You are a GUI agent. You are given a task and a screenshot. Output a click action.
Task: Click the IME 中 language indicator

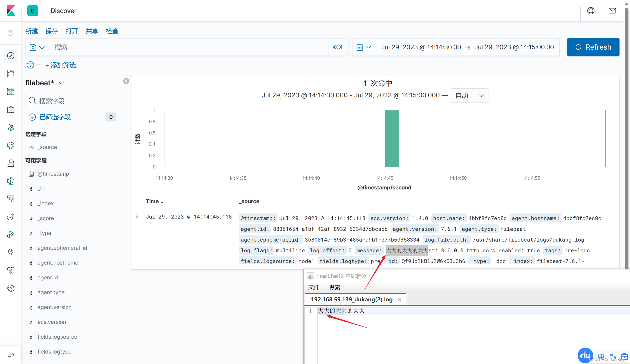tap(601, 356)
